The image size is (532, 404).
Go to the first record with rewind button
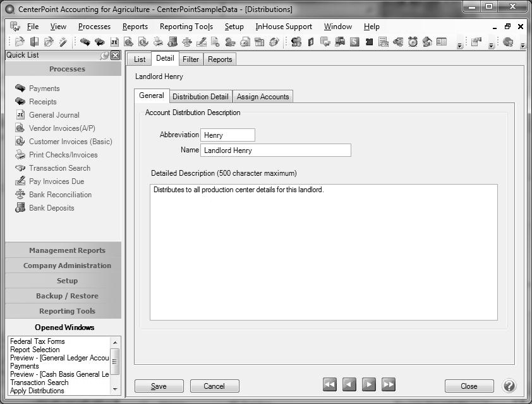329,384
